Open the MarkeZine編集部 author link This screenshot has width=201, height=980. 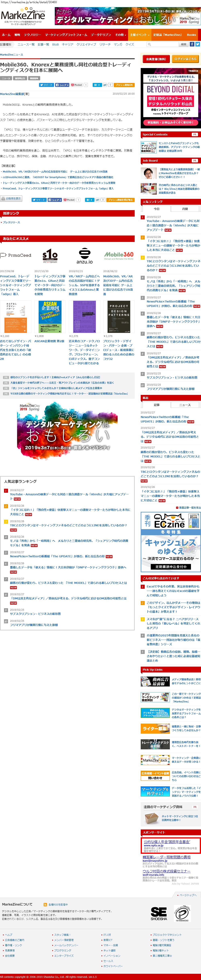pos(12,94)
